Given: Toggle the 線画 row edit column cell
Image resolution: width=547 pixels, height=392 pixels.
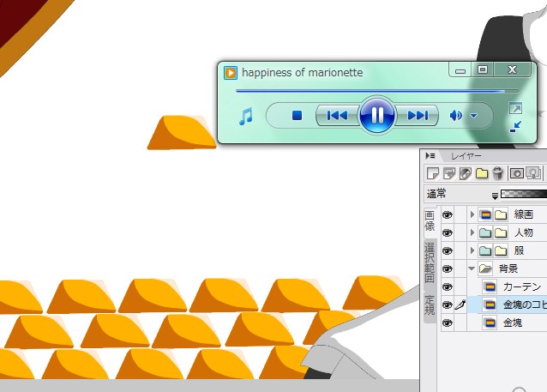Looking at the screenshot, I should pos(460,214).
